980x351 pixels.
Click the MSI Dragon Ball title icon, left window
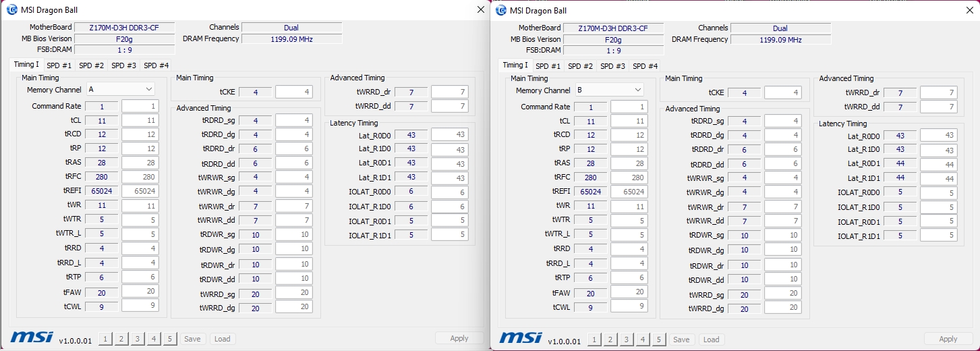pyautogui.click(x=11, y=9)
